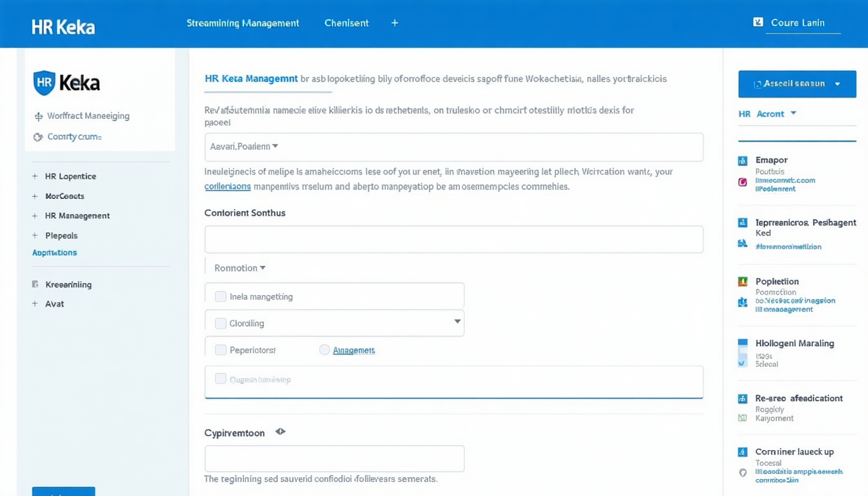Click the colorful icon beside Poplietion
Screen dimensions: 868x496
pyautogui.click(x=743, y=282)
